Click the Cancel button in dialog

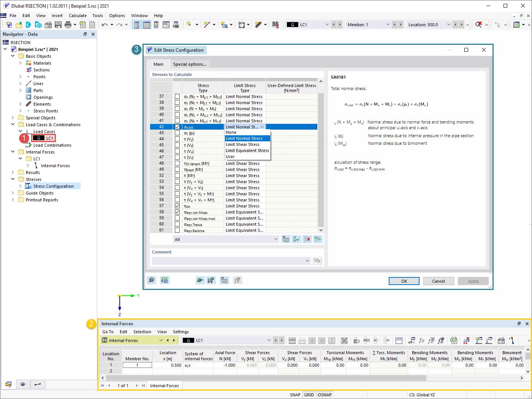pos(438,281)
